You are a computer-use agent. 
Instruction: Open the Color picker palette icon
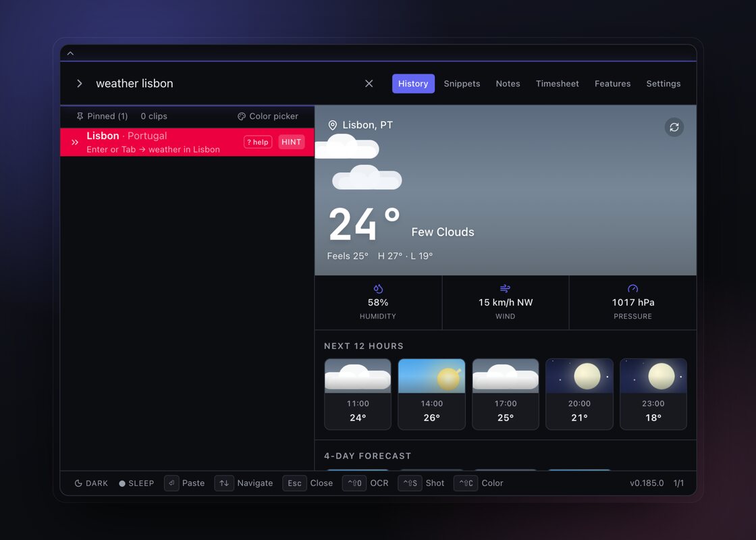click(x=242, y=116)
